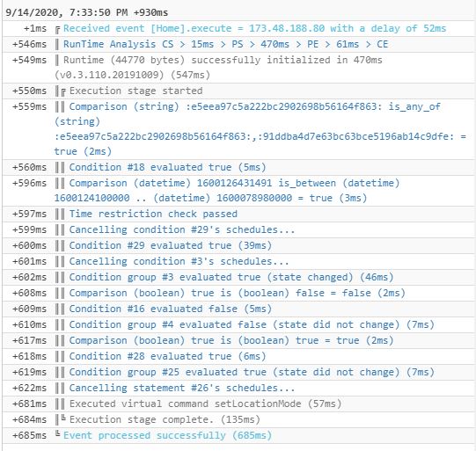Image resolution: width=476 pixels, height=451 pixels.
Task: Click the log timestamp 9/14/2020, 7:33:50 PM header
Action: coord(86,12)
